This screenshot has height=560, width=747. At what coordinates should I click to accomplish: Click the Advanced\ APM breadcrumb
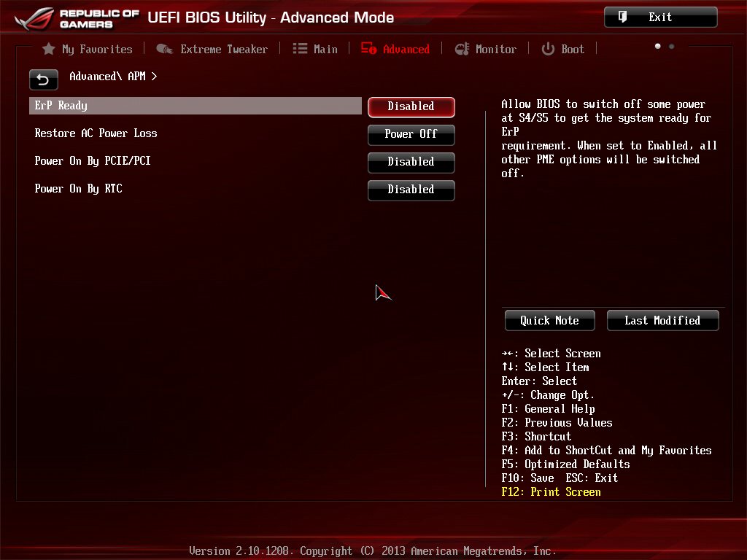(113, 76)
